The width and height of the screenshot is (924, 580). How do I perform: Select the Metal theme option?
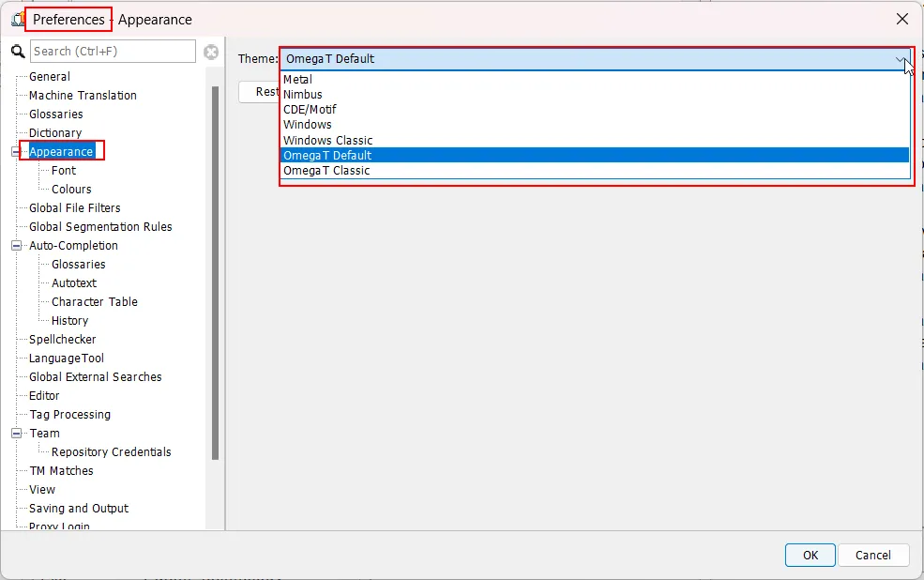pyautogui.click(x=296, y=79)
